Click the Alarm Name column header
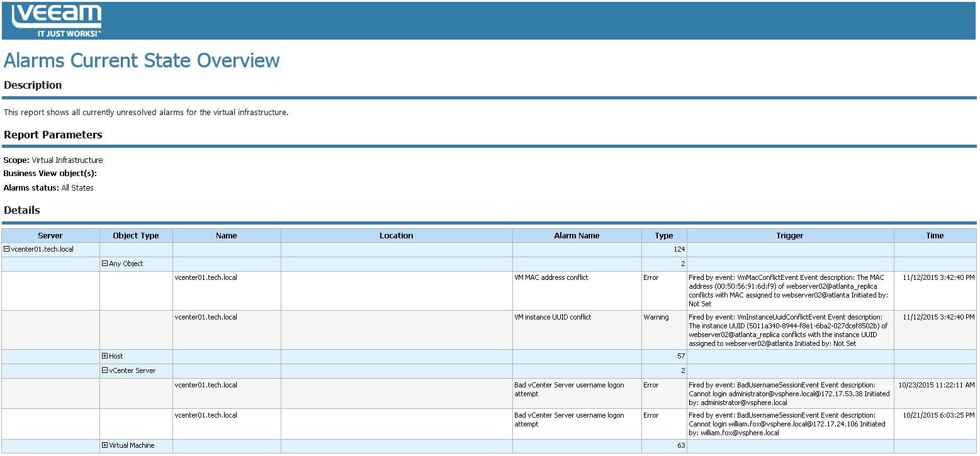 pyautogui.click(x=577, y=236)
